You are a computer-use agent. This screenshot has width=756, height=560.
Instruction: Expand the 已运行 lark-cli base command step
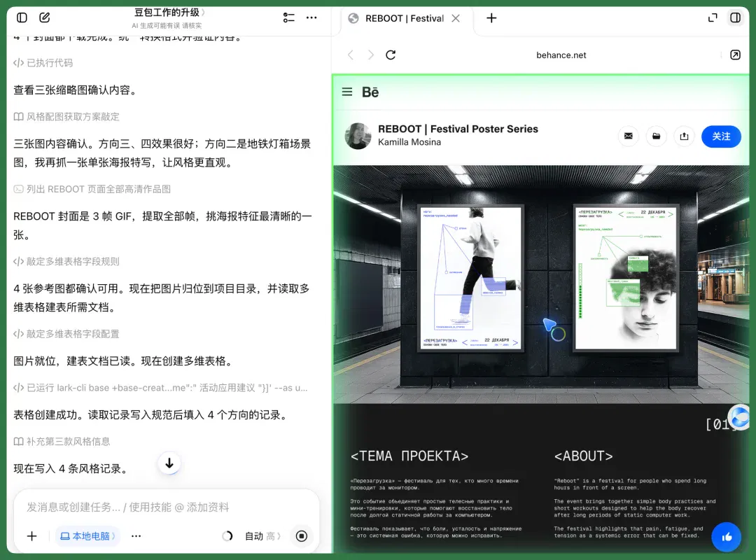[x=160, y=388]
